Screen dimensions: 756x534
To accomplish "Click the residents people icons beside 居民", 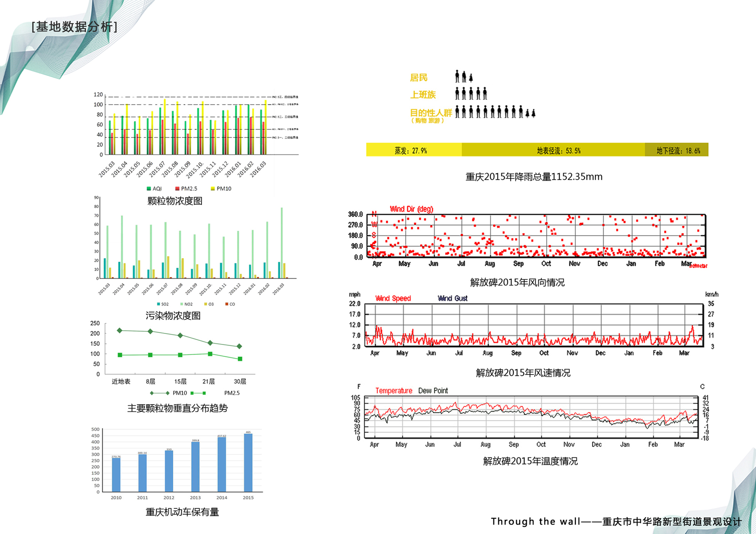I will click(463, 76).
